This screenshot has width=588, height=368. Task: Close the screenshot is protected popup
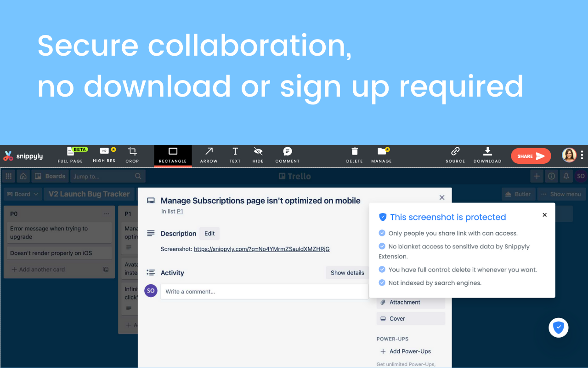(544, 215)
